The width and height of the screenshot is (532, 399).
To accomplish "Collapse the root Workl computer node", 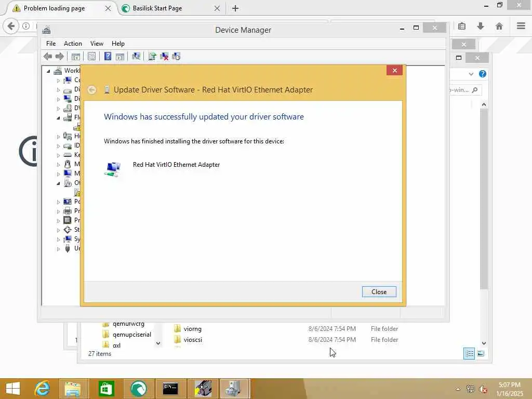I will coord(48,71).
